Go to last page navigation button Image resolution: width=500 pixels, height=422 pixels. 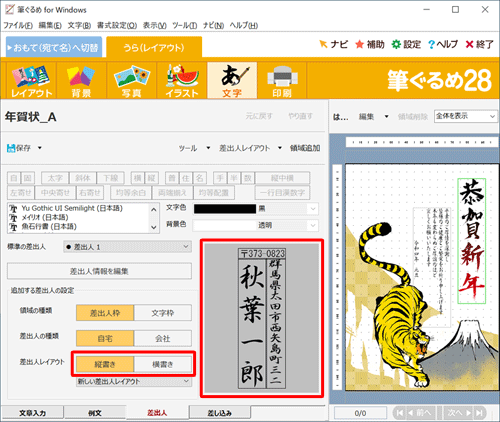tap(479, 413)
